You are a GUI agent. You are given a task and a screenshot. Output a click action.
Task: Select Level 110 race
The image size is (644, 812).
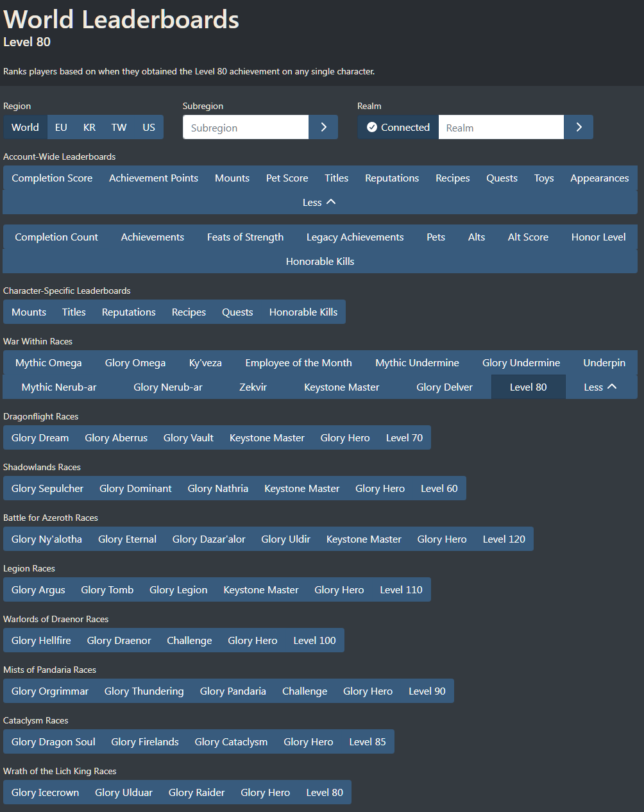point(401,589)
